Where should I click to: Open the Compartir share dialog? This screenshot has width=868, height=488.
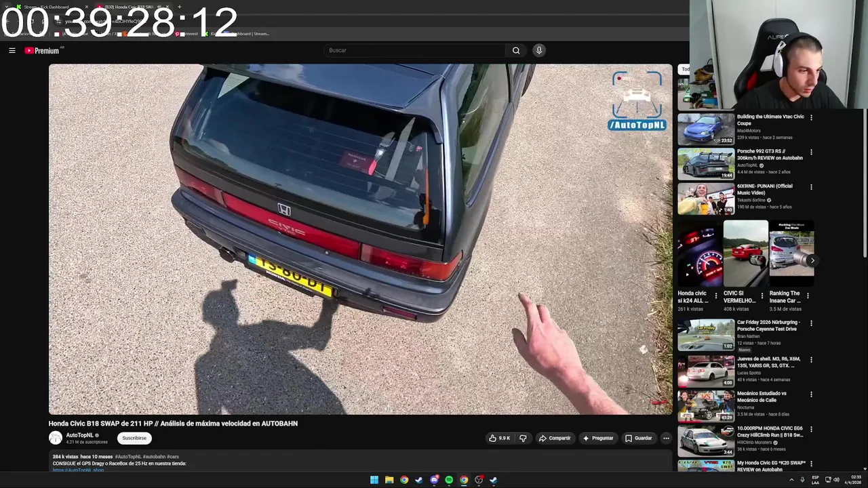pyautogui.click(x=555, y=438)
